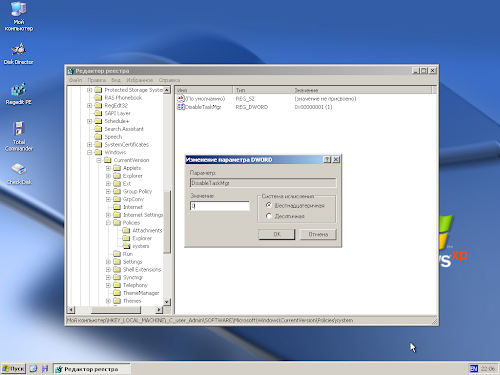
Task: Click the clock showing 22:06
Action: [488, 369]
